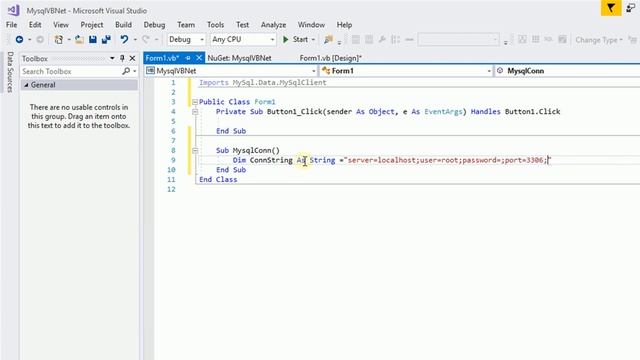Screen dimensions: 640x360
Task: Click the Search Toolbox input field
Action: [71, 71]
